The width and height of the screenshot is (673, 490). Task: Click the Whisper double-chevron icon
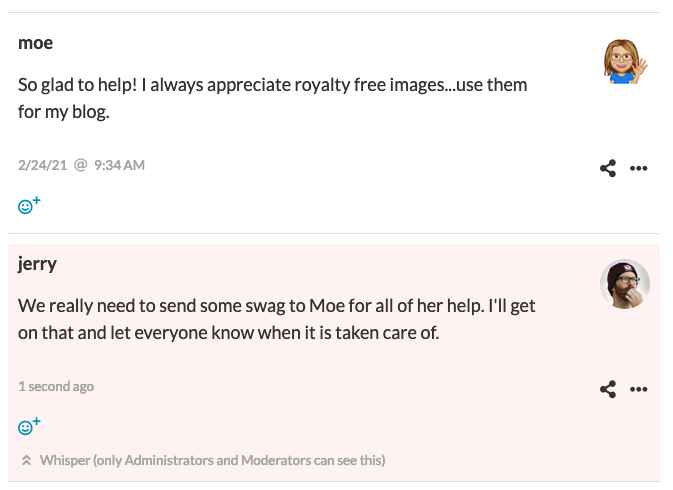(x=26, y=460)
